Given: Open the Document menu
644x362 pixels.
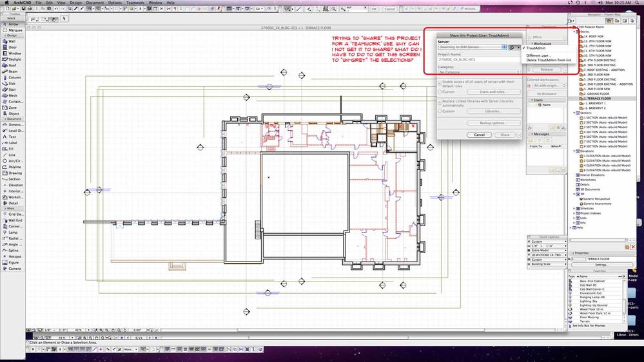Looking at the screenshot, I should [95, 3].
